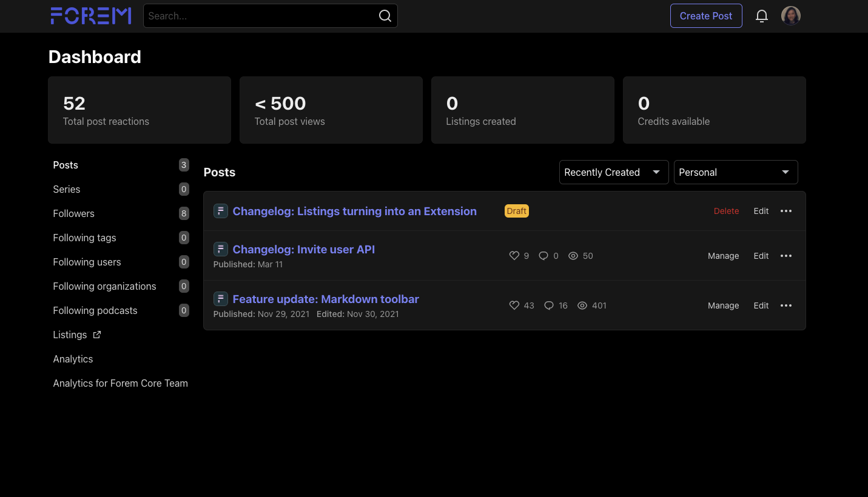Open your profile avatar menu

791,15
